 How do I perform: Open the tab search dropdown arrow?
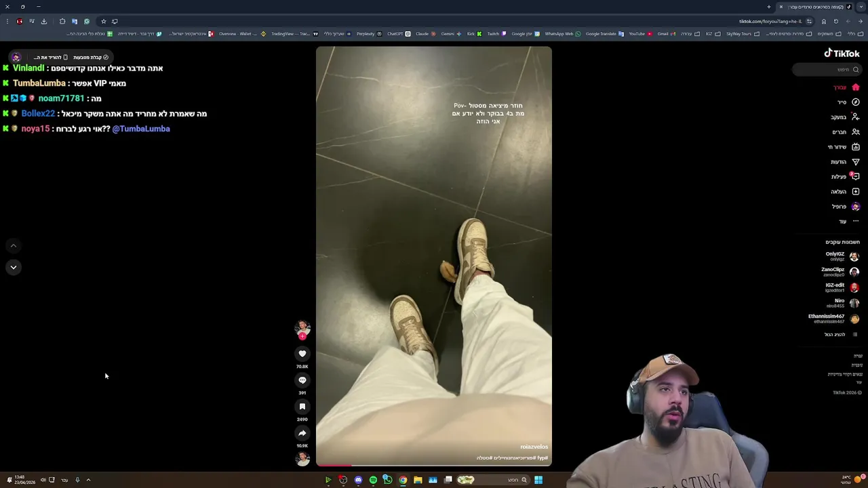[x=861, y=7]
